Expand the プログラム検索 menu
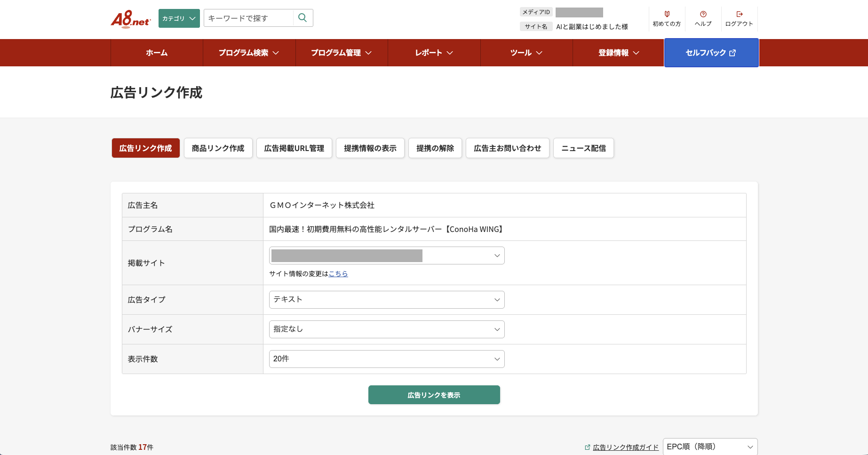Image resolution: width=868 pixels, height=455 pixels. [x=249, y=53]
